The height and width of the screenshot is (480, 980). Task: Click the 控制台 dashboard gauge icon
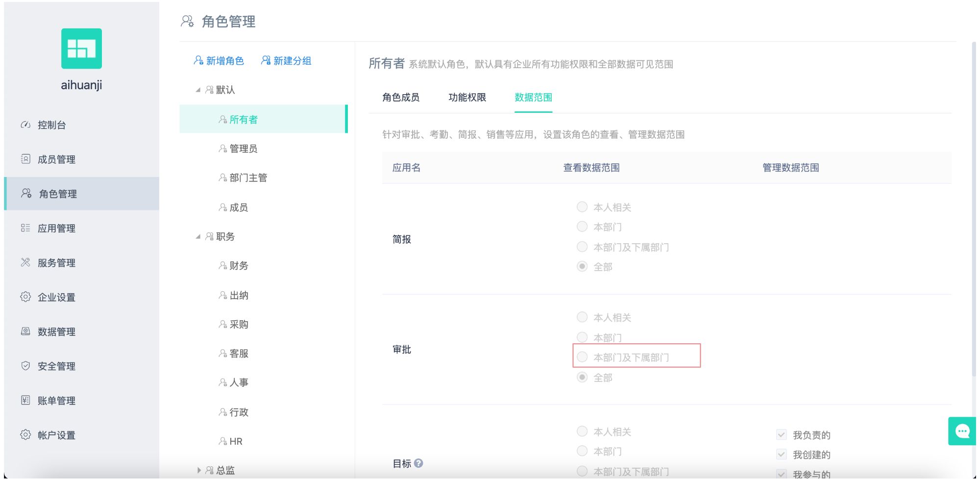click(x=25, y=125)
